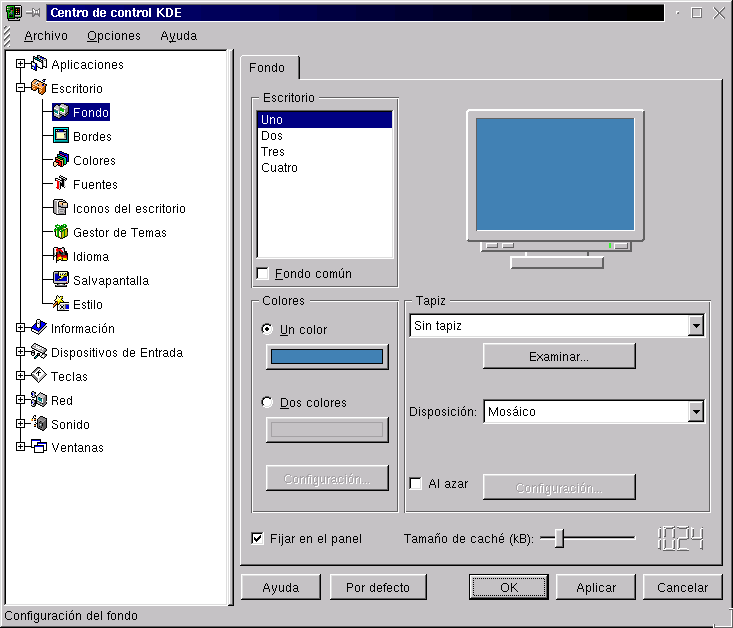Open the Sin tapiz wallpaper dropdown
733x628 pixels.
(696, 326)
